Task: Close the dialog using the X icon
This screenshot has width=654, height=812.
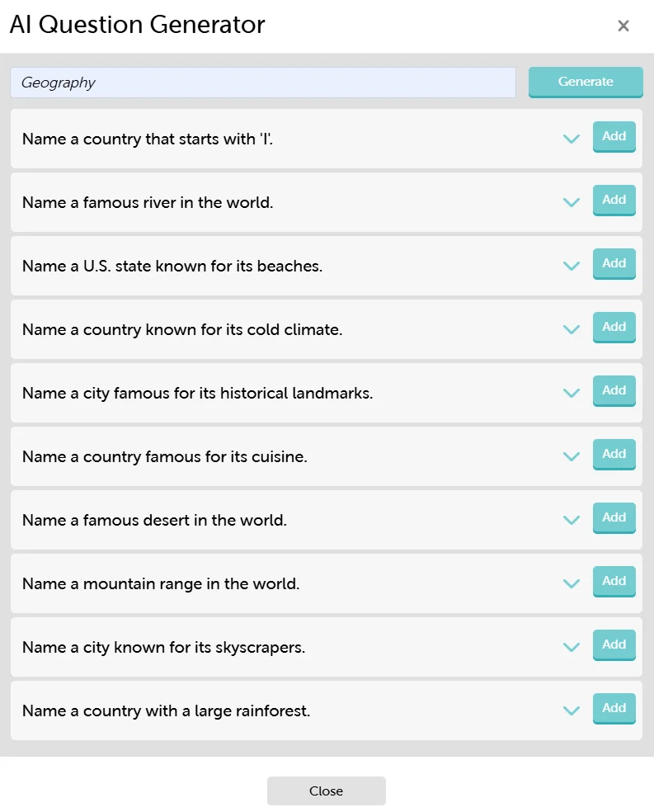Action: [623, 26]
